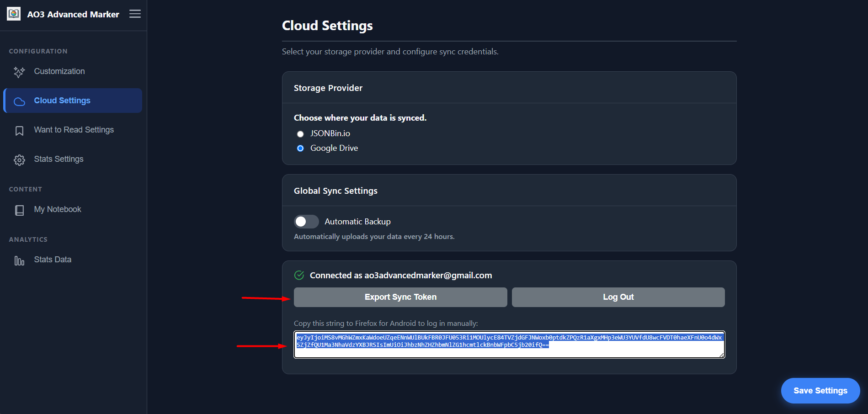Click the text area resize handle
Viewport: 868px width, 414px height.
pos(722,355)
